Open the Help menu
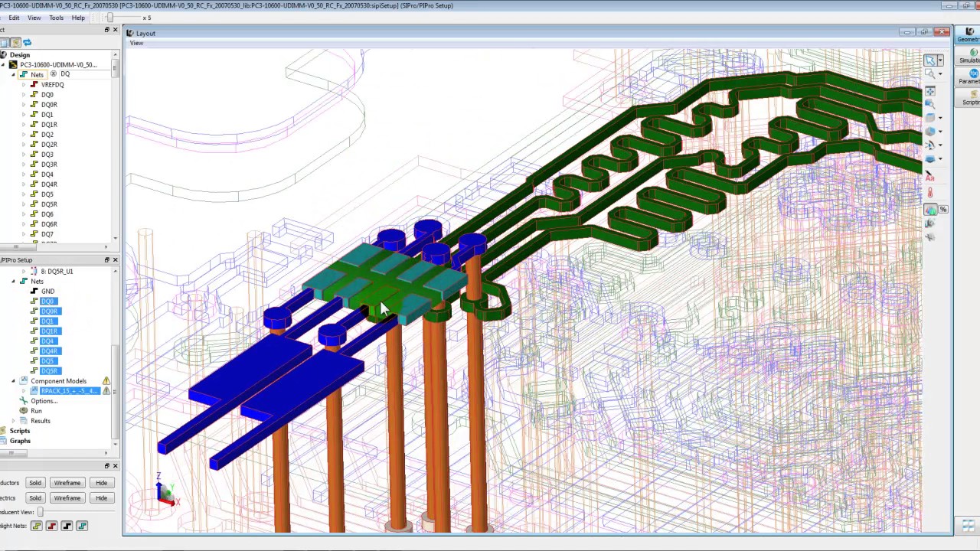Viewport: 980px width, 551px height. coord(78,18)
